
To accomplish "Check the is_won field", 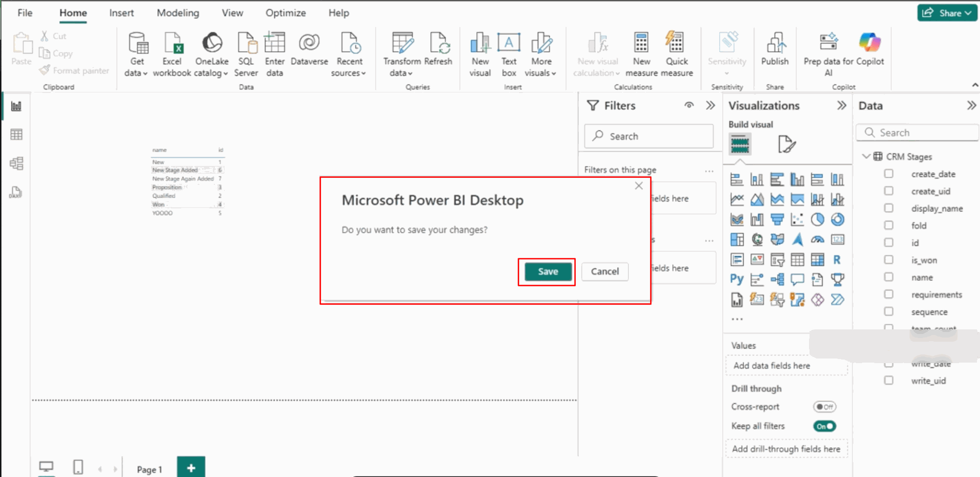I will coord(889,259).
